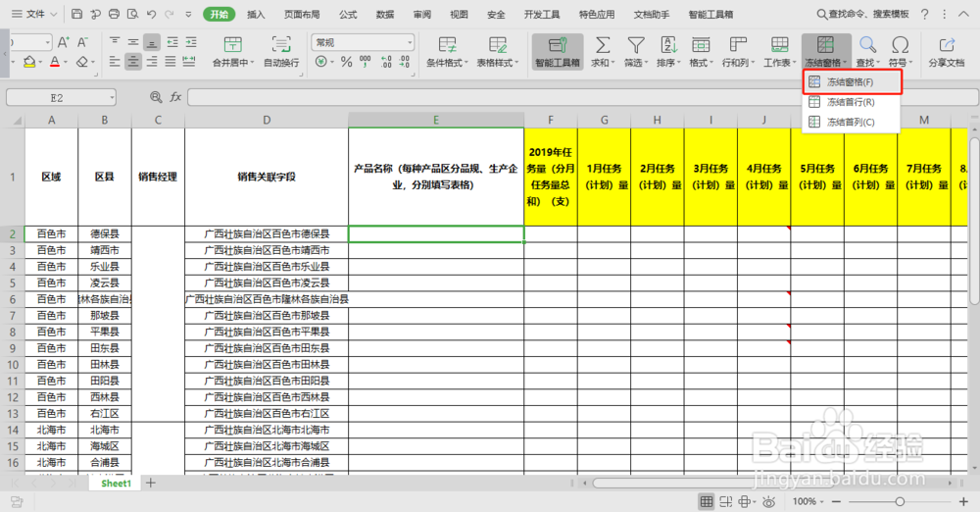Click the formula bar input field
The width and height of the screenshot is (980, 512).
click(x=582, y=97)
